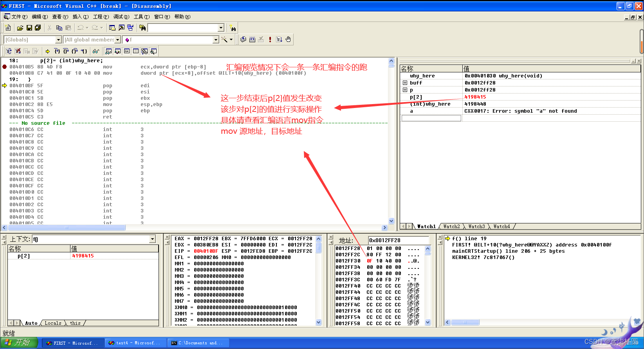
Task: Open the 工程 (Project) menu
Action: (x=101, y=17)
